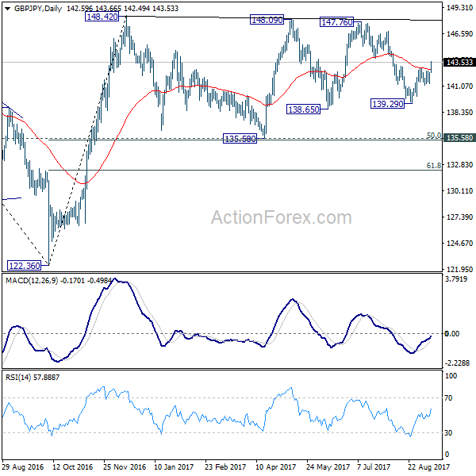This screenshot has height=476, width=476.
Task: Select the 10 Jan 2017 date label
Action: 174,467
